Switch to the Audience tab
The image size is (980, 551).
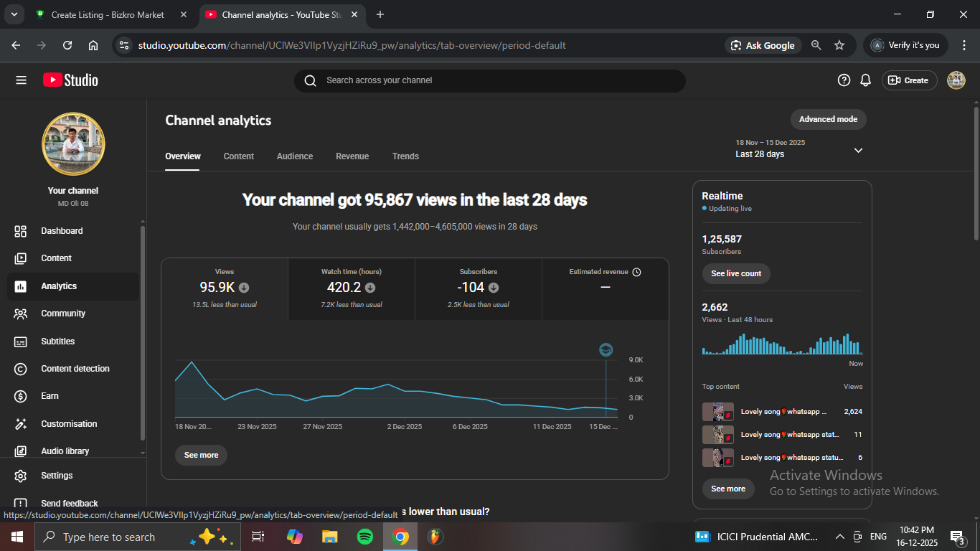coord(295,156)
